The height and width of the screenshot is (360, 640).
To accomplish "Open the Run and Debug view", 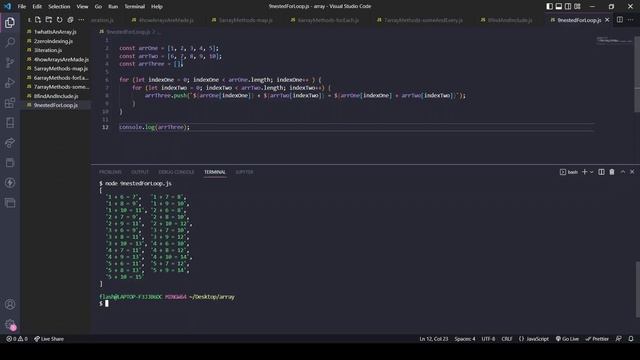I will (x=10, y=82).
